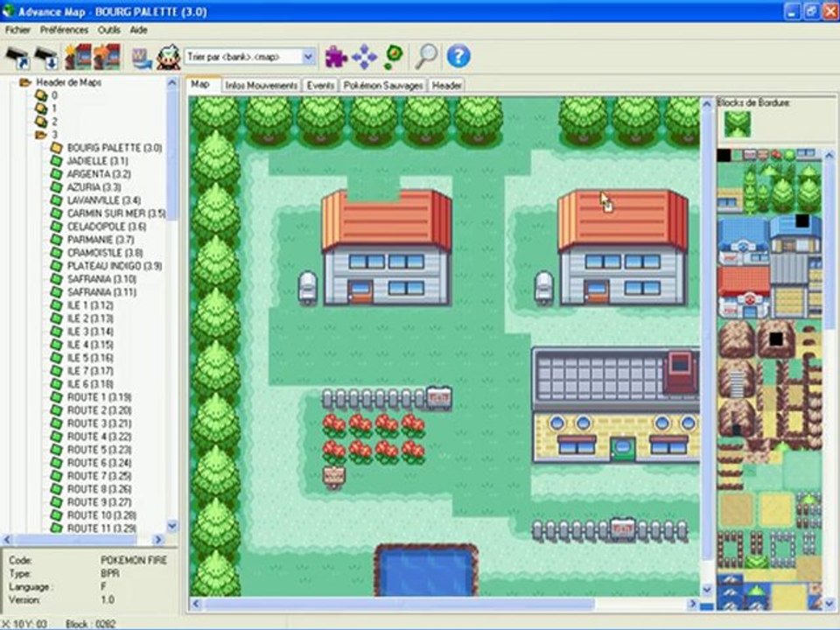Select ILE 1 (3.12) map
Screen dimensions: 840x630
tap(90, 305)
